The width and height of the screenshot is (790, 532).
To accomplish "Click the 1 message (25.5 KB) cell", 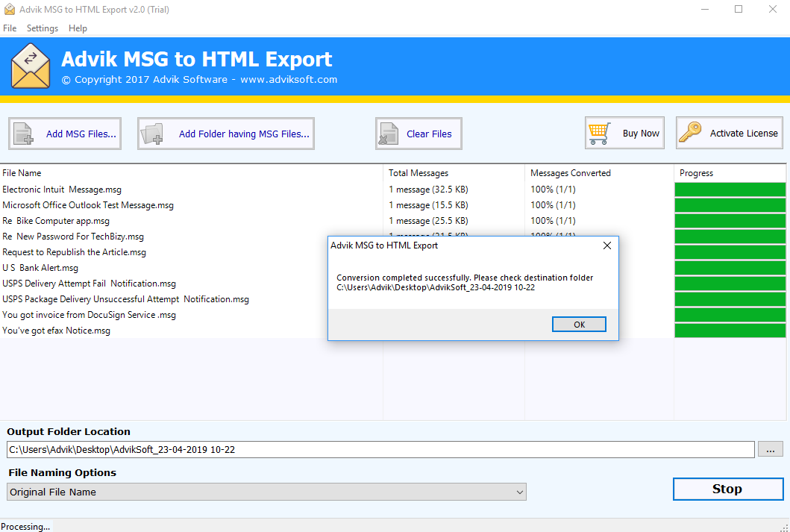I will (428, 221).
